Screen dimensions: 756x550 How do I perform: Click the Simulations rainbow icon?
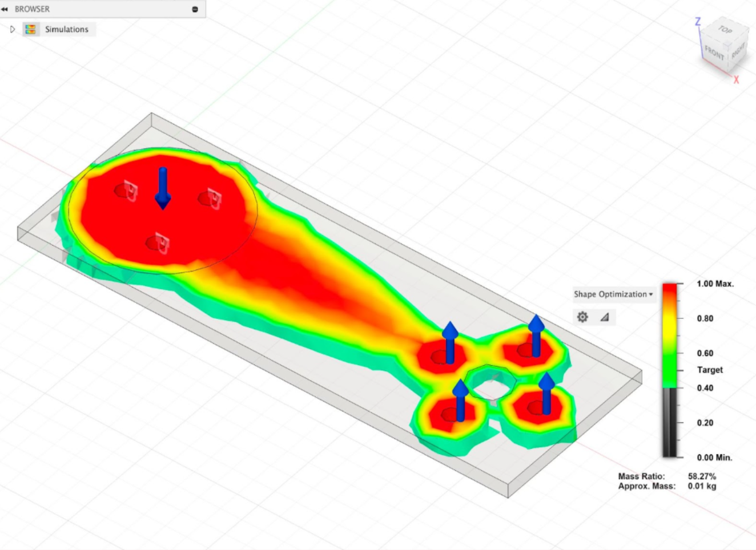tap(31, 29)
